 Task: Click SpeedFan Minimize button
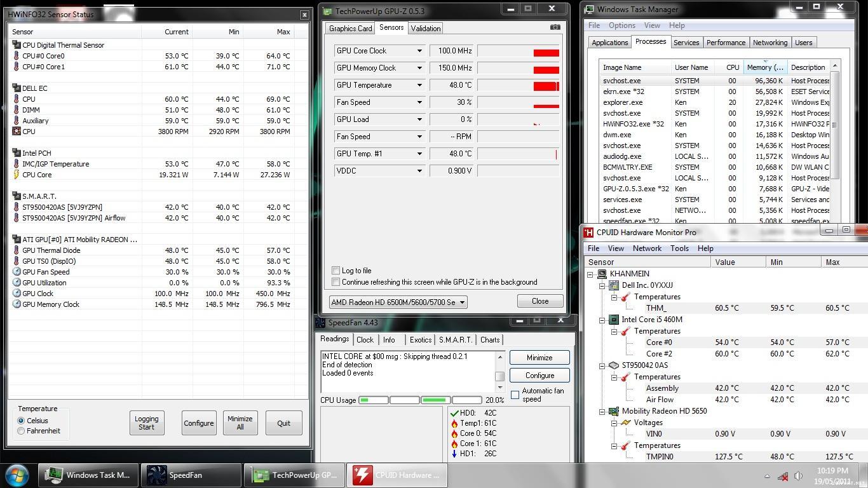pos(539,358)
